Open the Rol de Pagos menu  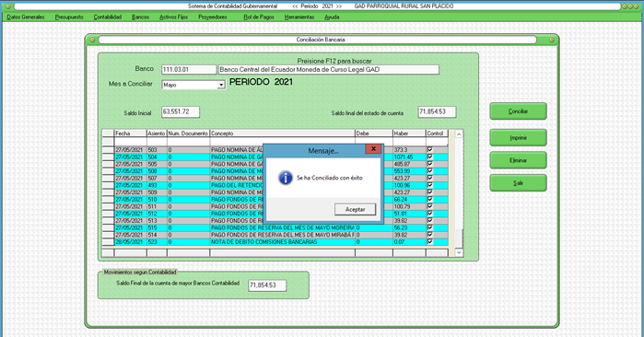[259, 17]
